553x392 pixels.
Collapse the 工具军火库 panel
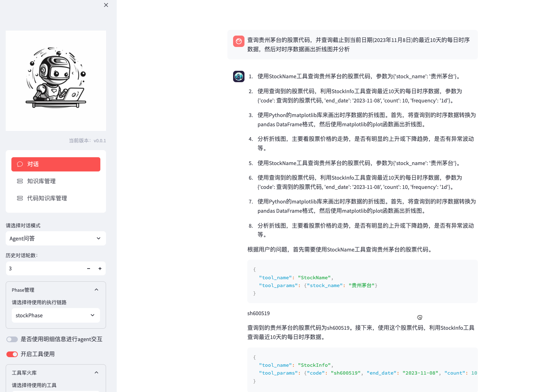click(x=96, y=372)
